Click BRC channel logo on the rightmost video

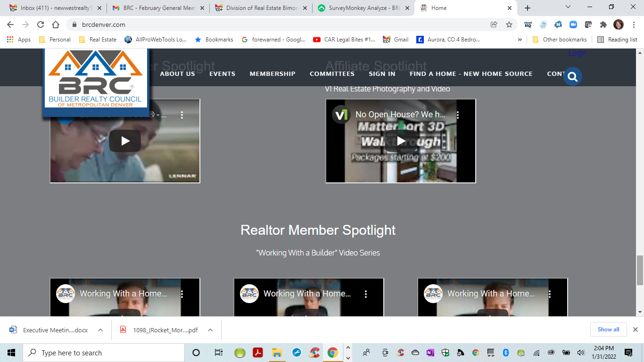[x=433, y=294]
